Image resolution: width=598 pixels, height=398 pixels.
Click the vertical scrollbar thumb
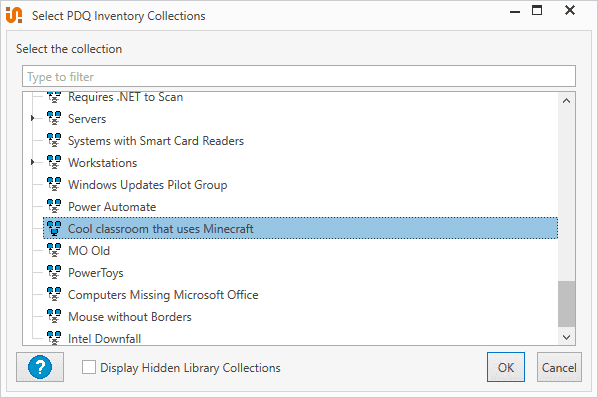point(566,304)
